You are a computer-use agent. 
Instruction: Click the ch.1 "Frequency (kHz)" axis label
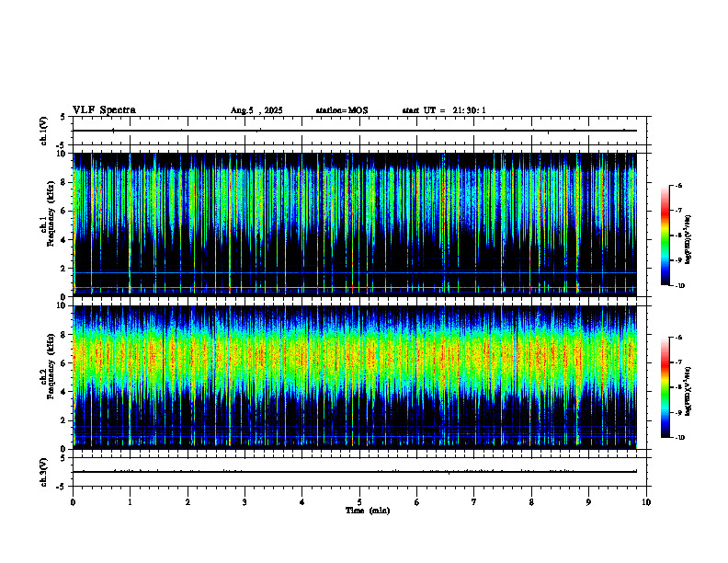coord(51,213)
